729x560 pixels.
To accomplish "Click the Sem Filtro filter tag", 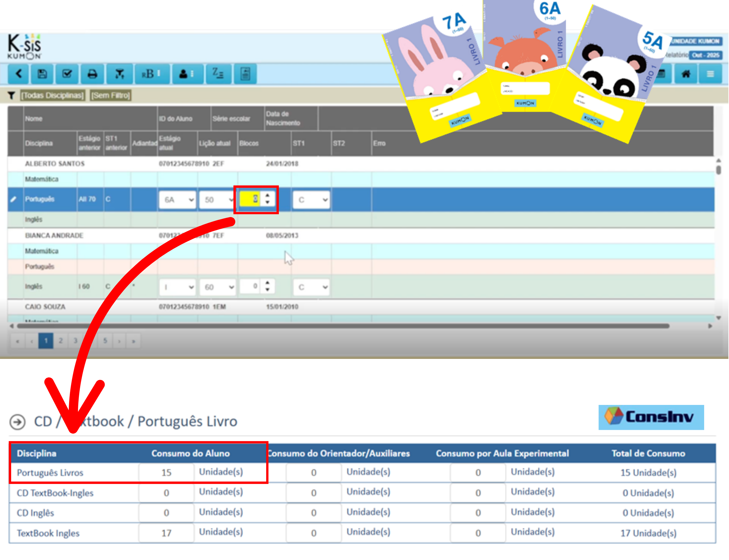I will (111, 96).
